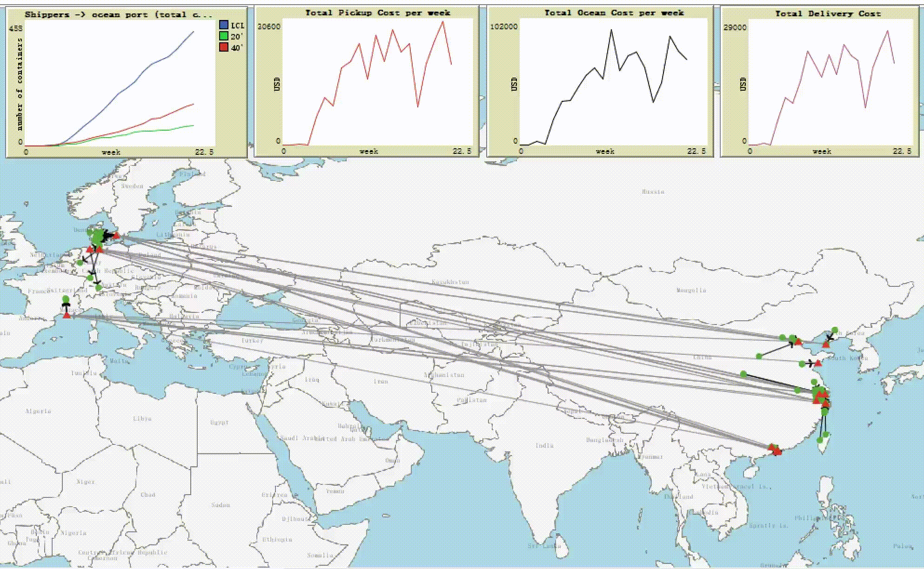
Task: Click the India label on the map
Action: 544,445
